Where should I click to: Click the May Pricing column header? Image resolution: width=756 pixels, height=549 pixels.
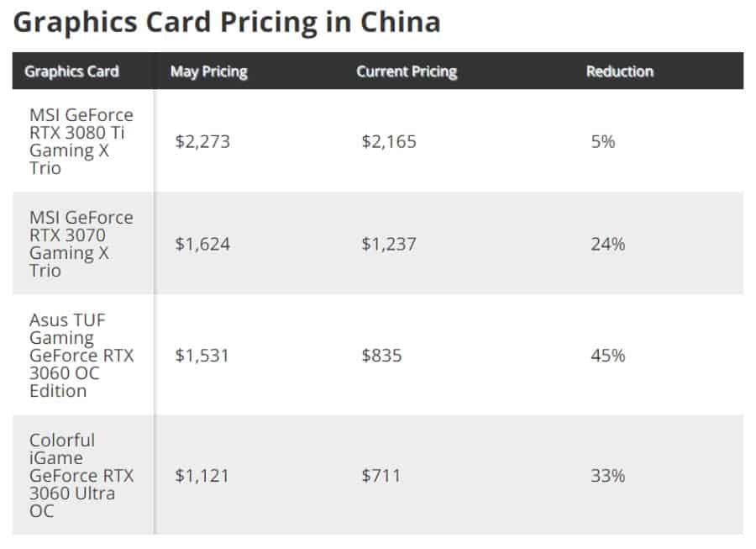tap(208, 71)
